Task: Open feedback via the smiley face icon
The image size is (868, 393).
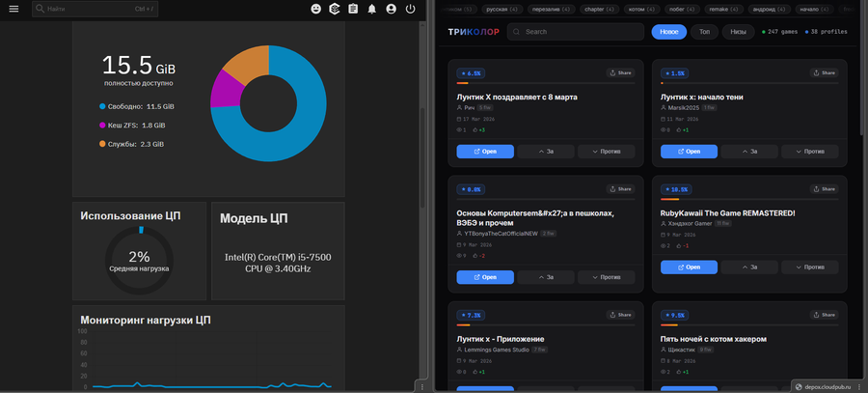Action: pos(316,9)
